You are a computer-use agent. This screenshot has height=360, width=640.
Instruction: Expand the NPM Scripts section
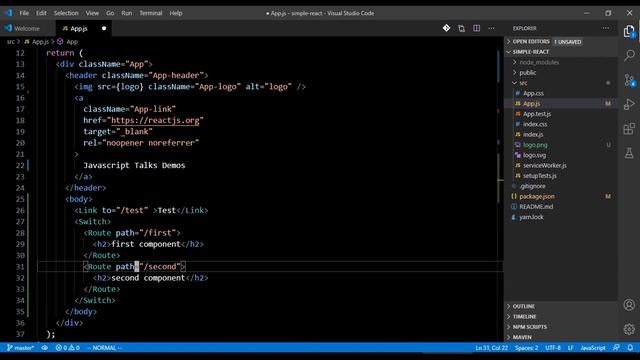pyautogui.click(x=530, y=327)
